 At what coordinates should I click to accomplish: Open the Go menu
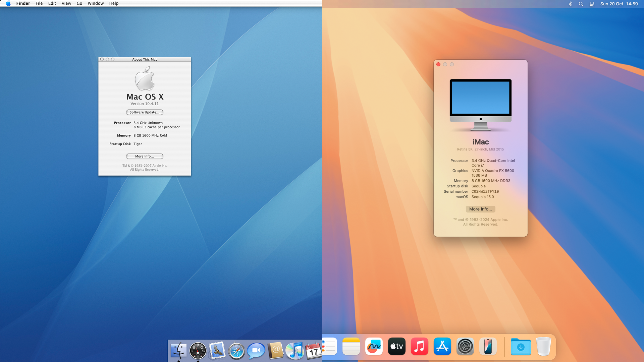click(x=79, y=3)
